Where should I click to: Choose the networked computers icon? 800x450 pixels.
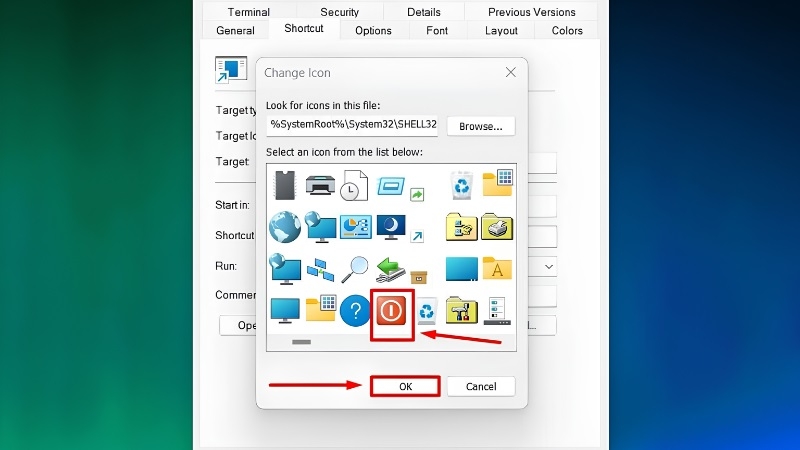click(320, 269)
